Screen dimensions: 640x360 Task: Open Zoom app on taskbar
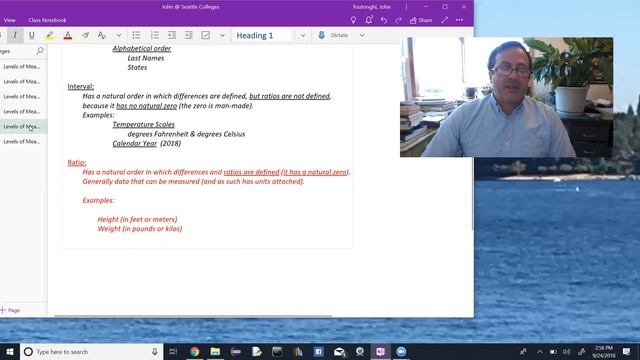click(401, 351)
